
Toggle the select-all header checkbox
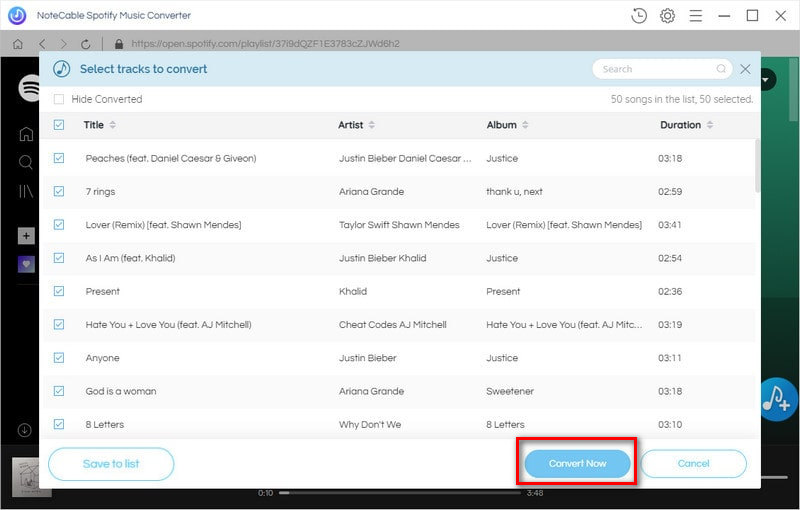click(59, 125)
